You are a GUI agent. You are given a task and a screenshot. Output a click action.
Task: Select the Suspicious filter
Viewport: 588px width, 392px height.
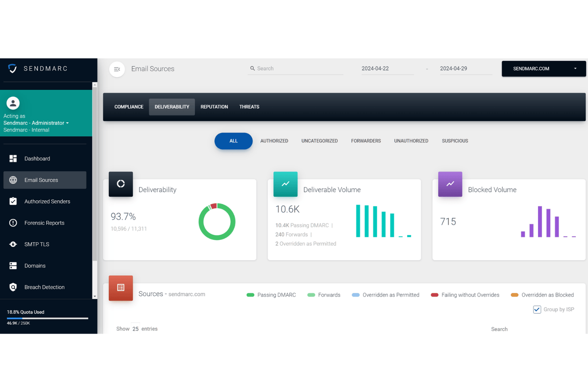pos(455,141)
